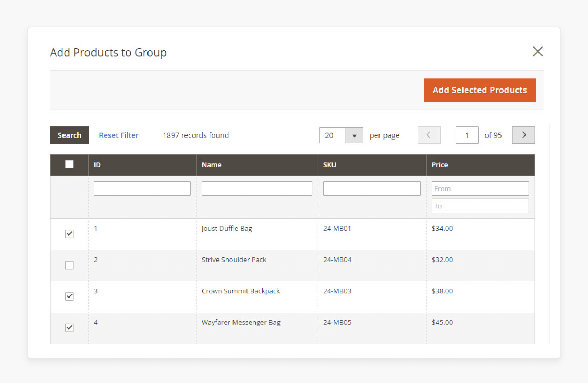
Task: Click the $45.00 price cell
Action: pyautogui.click(x=442, y=322)
